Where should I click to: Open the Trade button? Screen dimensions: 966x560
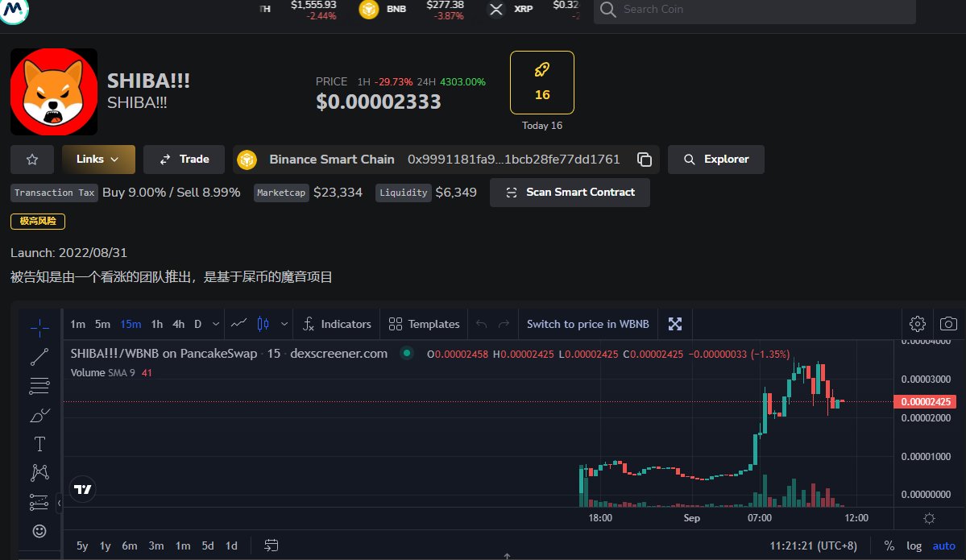[184, 160]
